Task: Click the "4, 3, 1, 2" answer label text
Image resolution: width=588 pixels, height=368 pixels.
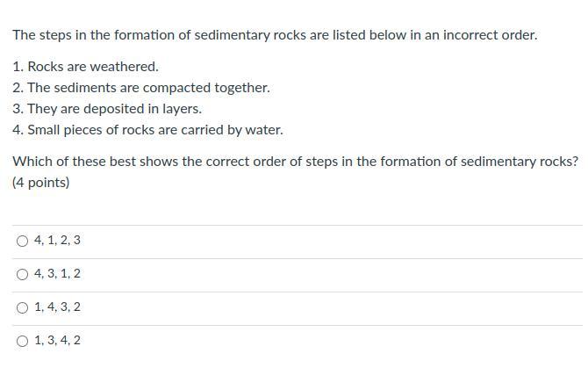Action: [x=57, y=274]
